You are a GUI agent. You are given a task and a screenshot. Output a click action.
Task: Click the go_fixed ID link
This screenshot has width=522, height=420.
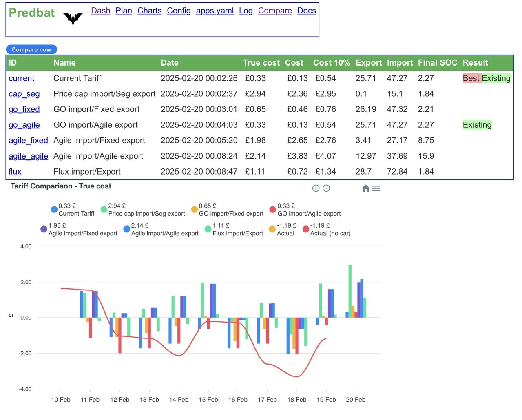point(24,109)
